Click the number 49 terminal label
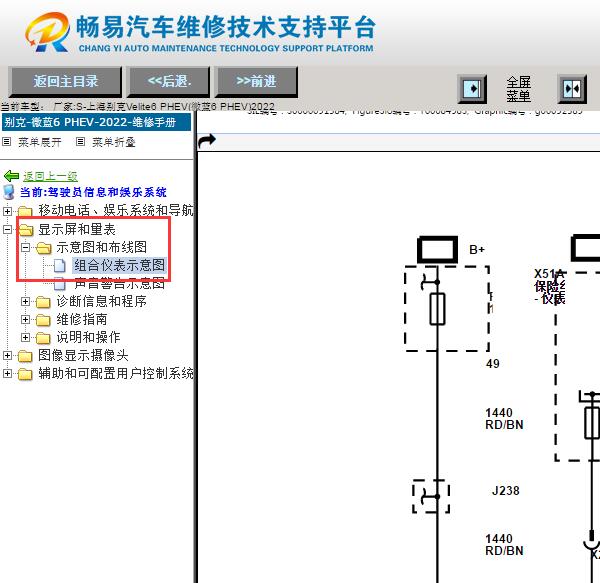 coord(492,363)
